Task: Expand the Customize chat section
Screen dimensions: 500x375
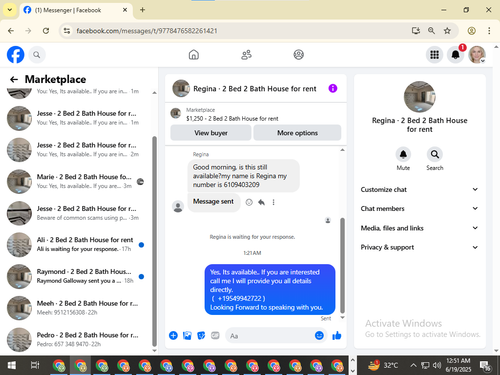Action: (419, 189)
